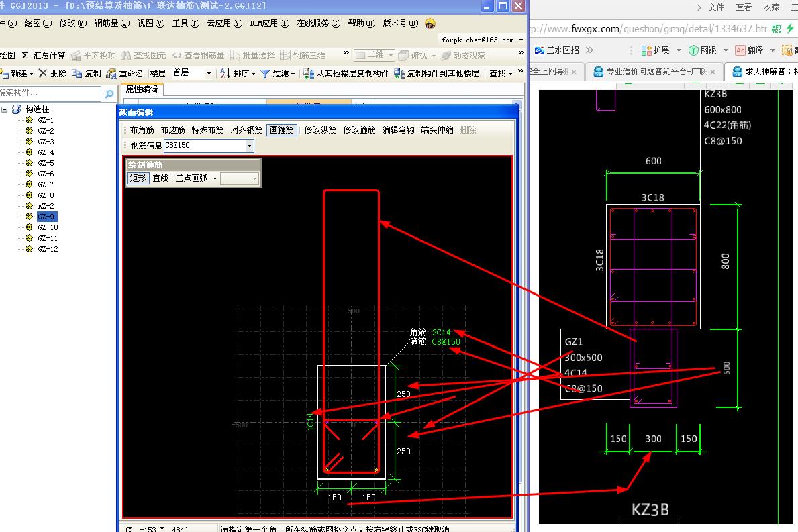Image resolution: width=798 pixels, height=532 pixels.
Task: Click the 查找图元 binoculars icon
Action: 126,56
